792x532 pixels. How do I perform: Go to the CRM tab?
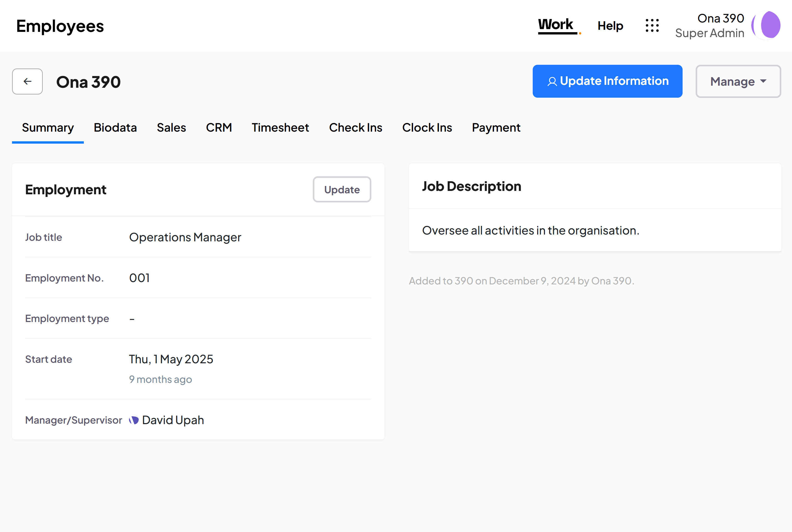(x=219, y=127)
